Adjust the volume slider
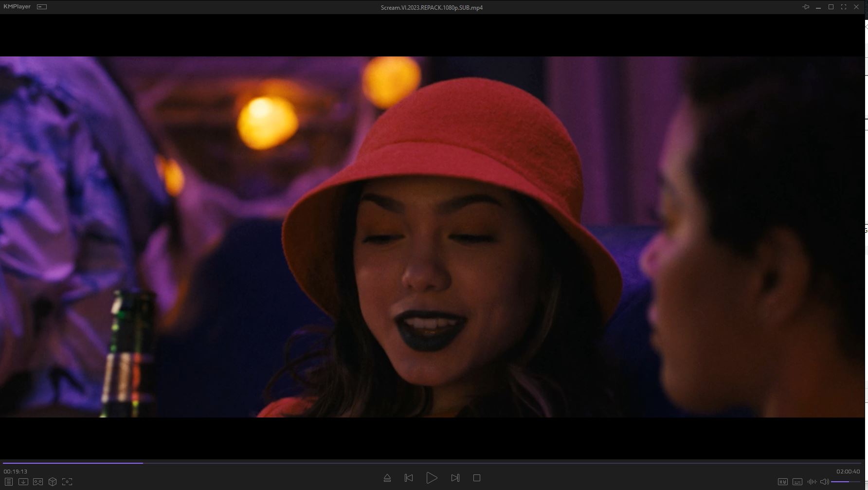Image resolution: width=868 pixels, height=490 pixels. pyautogui.click(x=846, y=482)
